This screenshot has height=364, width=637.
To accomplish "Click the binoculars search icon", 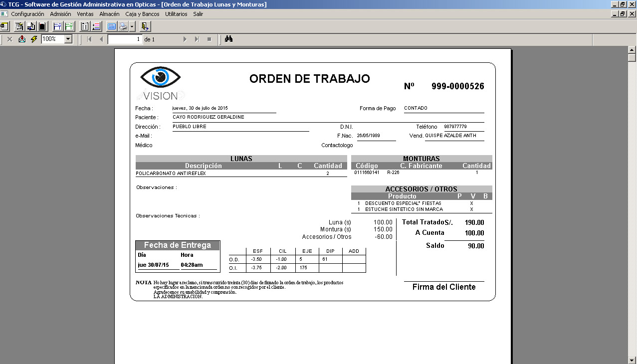I will coord(228,39).
